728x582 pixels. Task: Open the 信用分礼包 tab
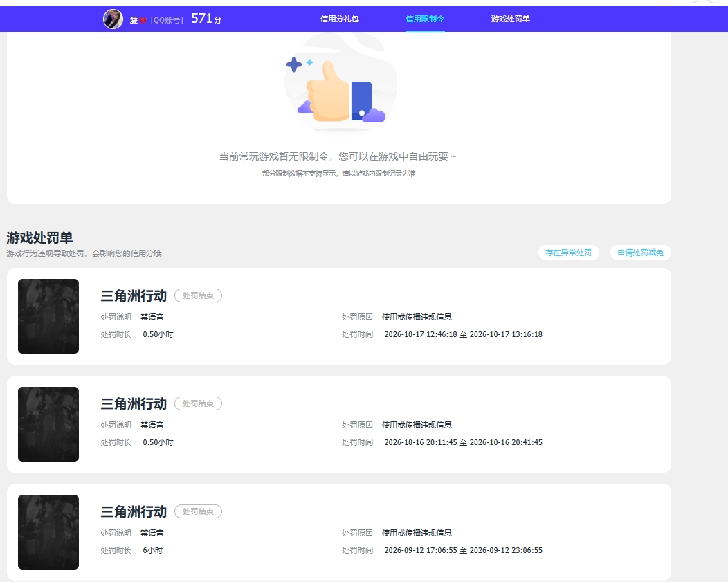pyautogui.click(x=339, y=19)
